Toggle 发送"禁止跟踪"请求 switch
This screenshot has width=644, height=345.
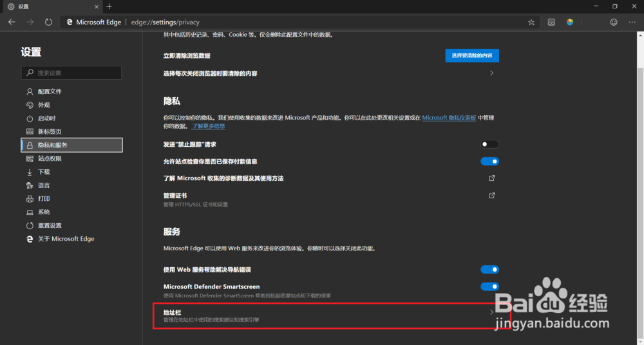(x=489, y=144)
